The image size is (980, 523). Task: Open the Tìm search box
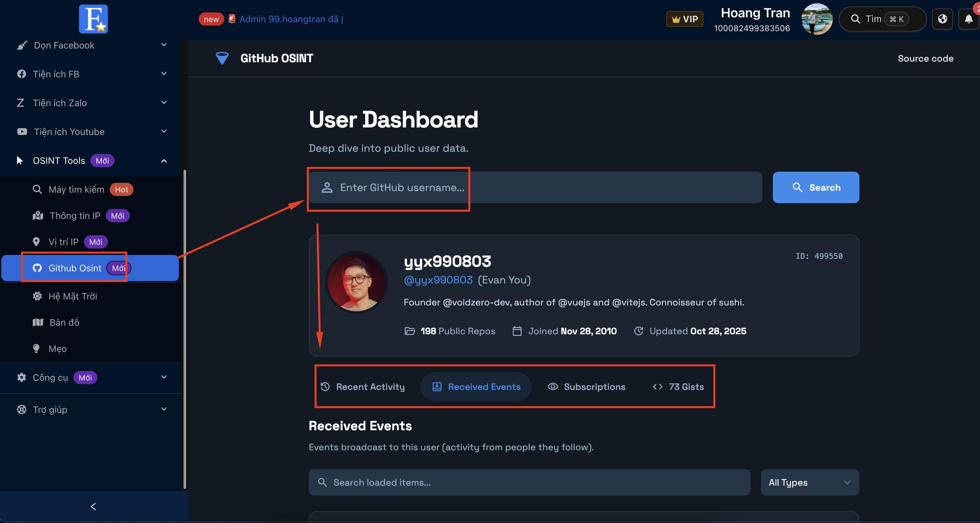[883, 19]
